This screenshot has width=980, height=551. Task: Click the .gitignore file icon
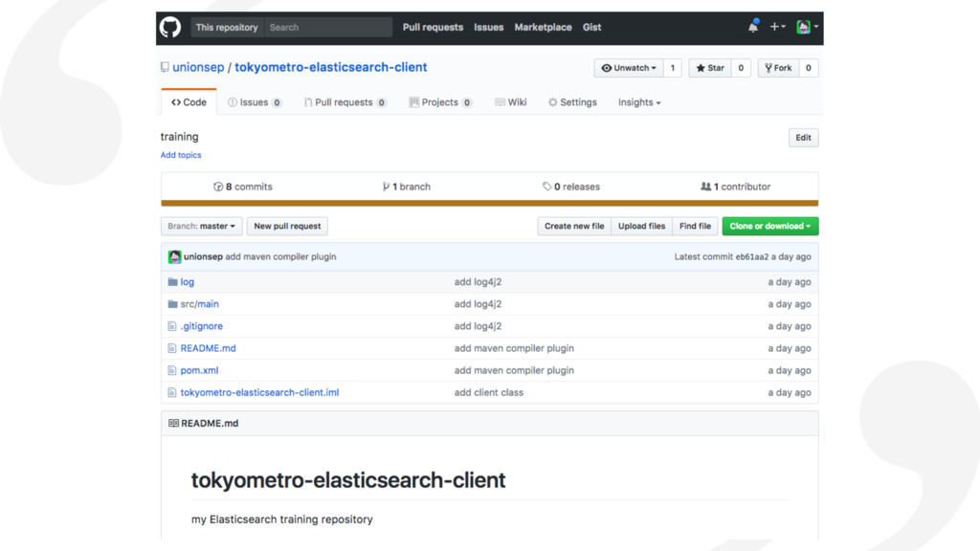[172, 326]
